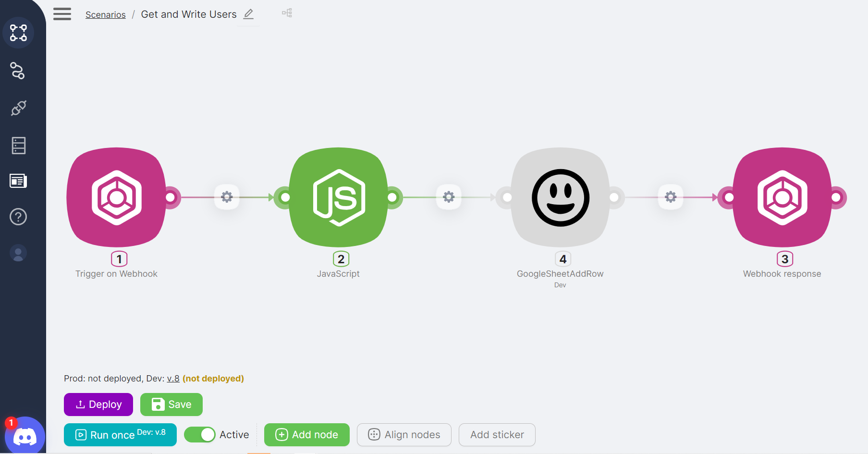
Task: Click the scenario structure diagram icon in header
Action: coord(287,13)
